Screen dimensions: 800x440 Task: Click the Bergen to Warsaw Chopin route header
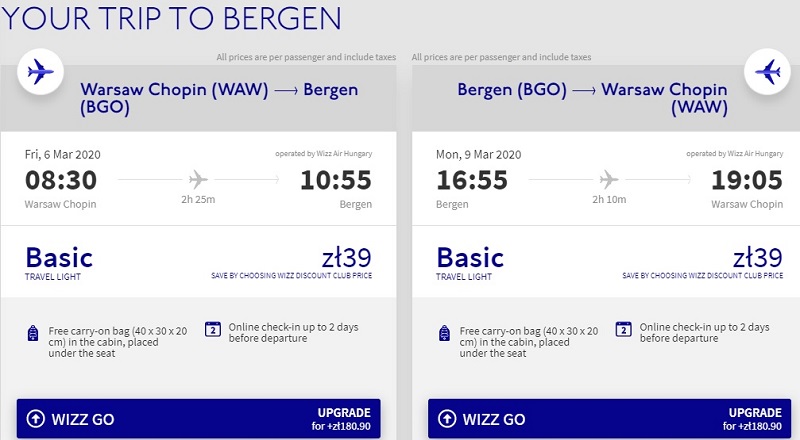[590, 98]
